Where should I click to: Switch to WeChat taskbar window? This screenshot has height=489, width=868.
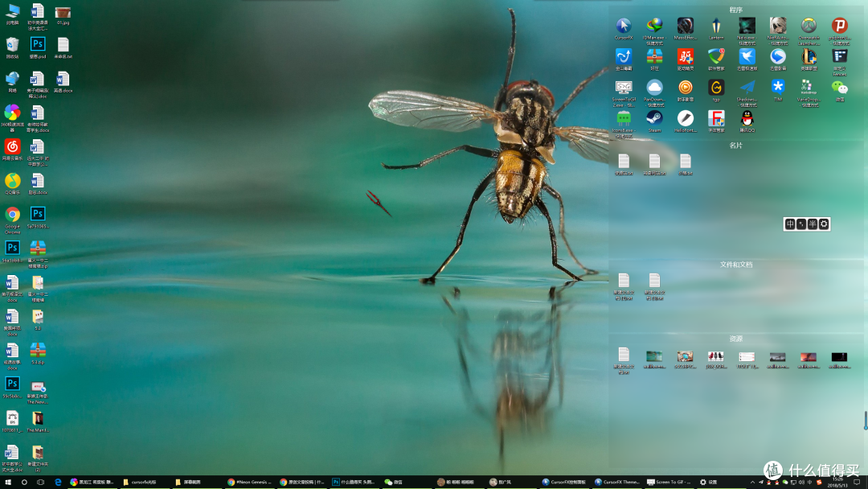[x=407, y=483]
